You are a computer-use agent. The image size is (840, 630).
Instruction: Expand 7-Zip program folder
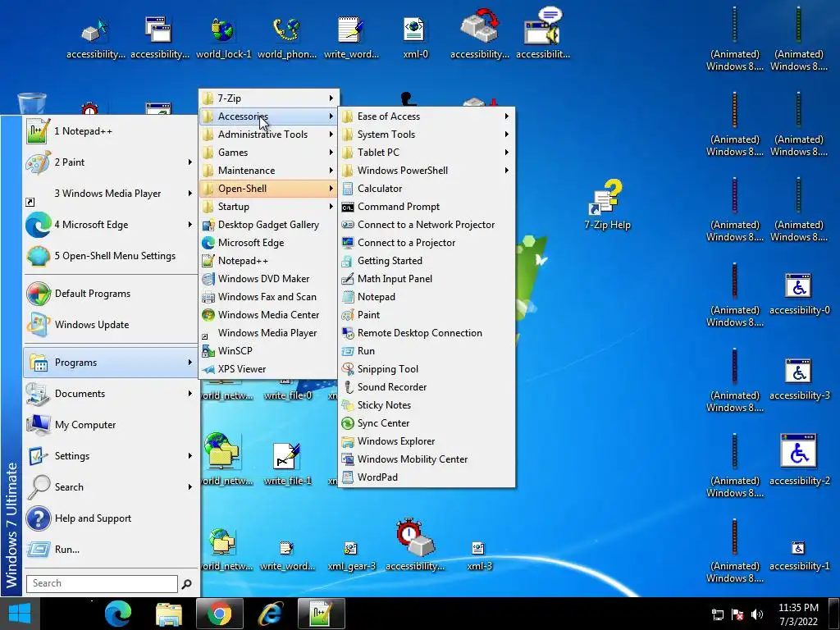point(268,98)
